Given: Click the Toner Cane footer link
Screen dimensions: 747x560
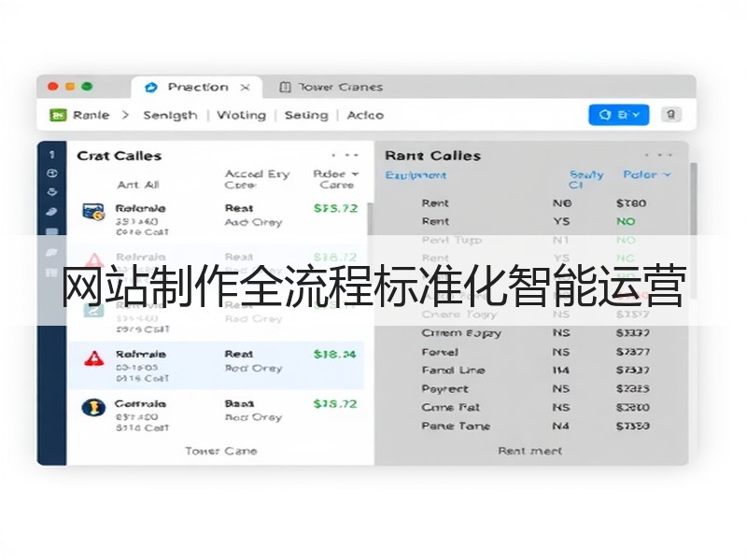Looking at the screenshot, I should pyautogui.click(x=221, y=451).
